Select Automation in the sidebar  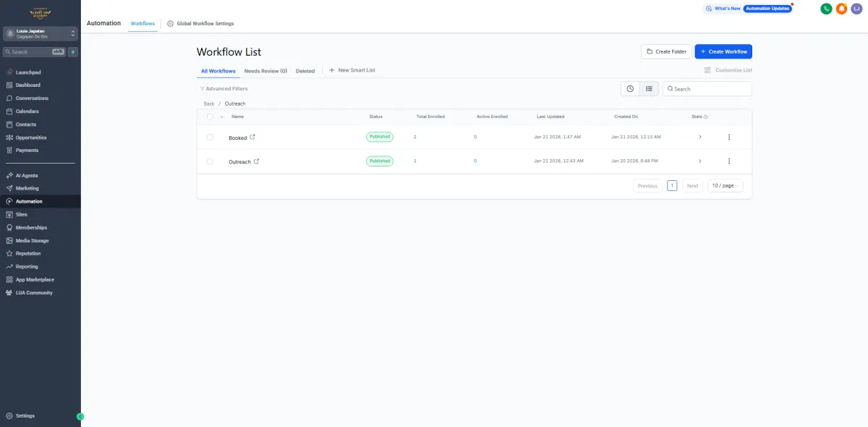[x=40, y=201]
